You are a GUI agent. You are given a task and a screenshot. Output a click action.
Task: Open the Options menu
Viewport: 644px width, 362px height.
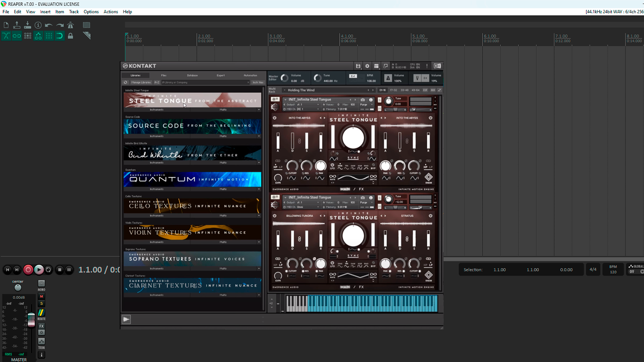point(91,12)
